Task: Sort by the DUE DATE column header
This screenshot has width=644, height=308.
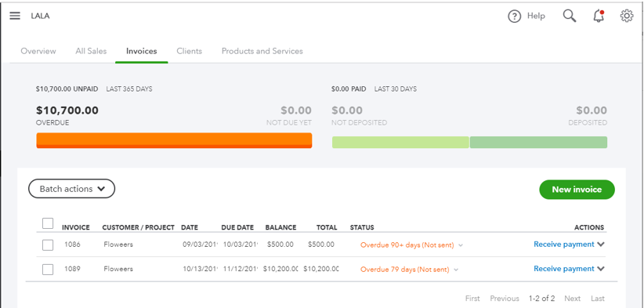Action: 237,227
